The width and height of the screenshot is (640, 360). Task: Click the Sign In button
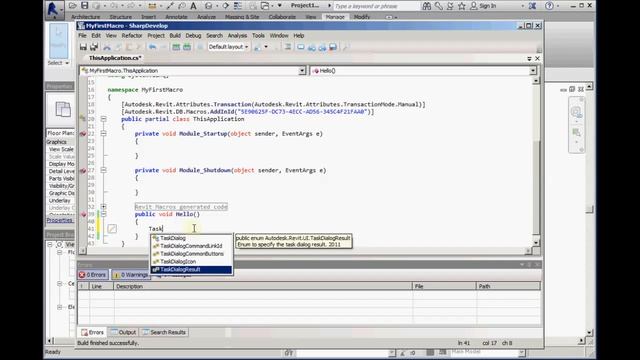(x=484, y=6)
